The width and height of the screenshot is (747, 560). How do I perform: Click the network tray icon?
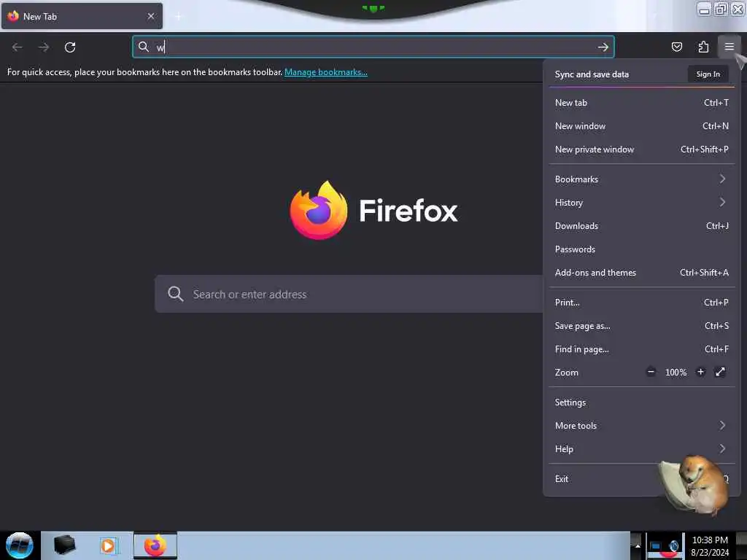point(656,547)
